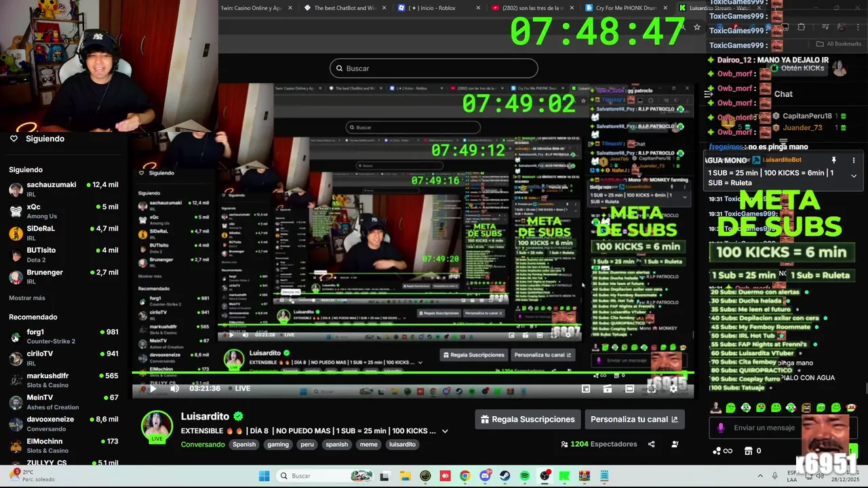Click the Kick Buscar search field

434,68
